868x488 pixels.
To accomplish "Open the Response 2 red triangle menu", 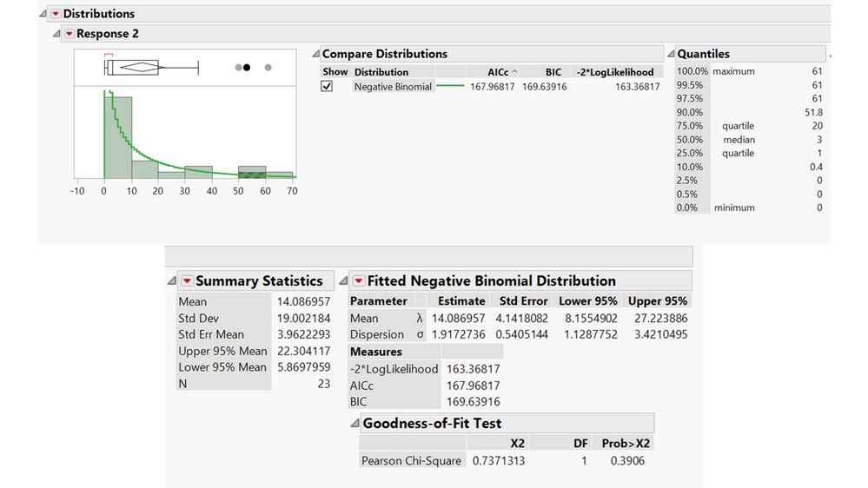I will click(x=70, y=34).
